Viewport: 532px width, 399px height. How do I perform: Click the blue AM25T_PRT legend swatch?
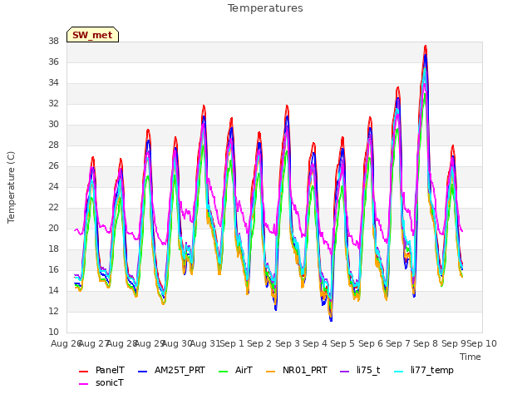[x=143, y=372]
